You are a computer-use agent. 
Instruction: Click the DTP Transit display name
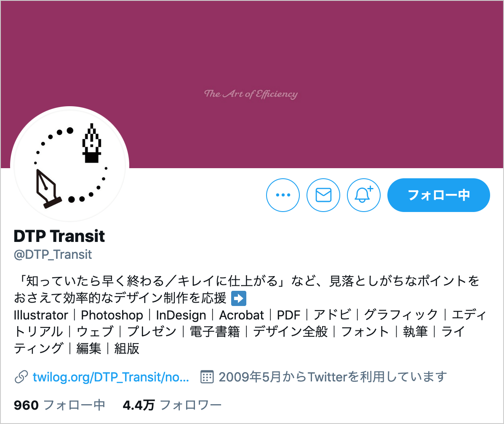tap(59, 236)
